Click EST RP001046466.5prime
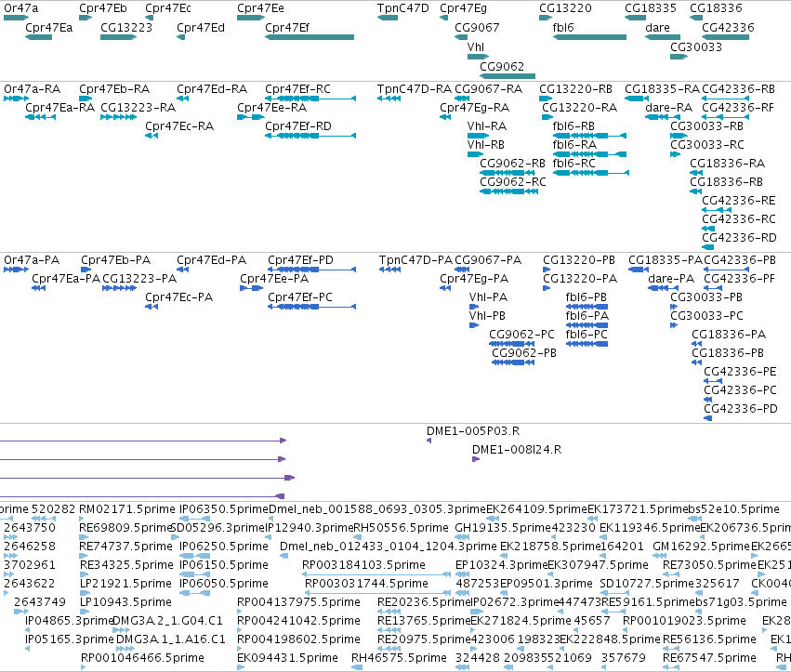 [84, 667]
